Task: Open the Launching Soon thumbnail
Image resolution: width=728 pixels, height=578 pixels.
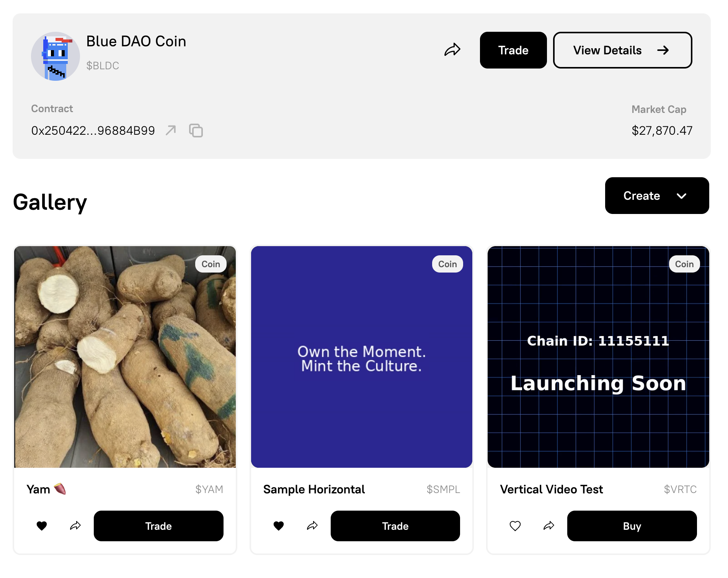Action: tap(598, 357)
